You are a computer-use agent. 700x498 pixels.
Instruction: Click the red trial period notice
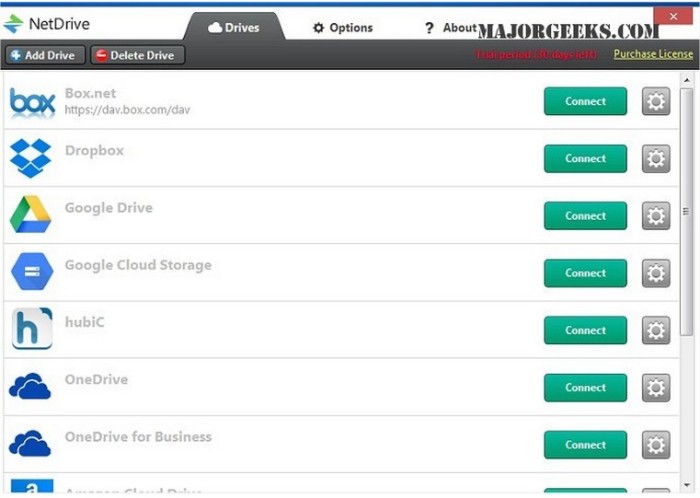pyautogui.click(x=536, y=54)
